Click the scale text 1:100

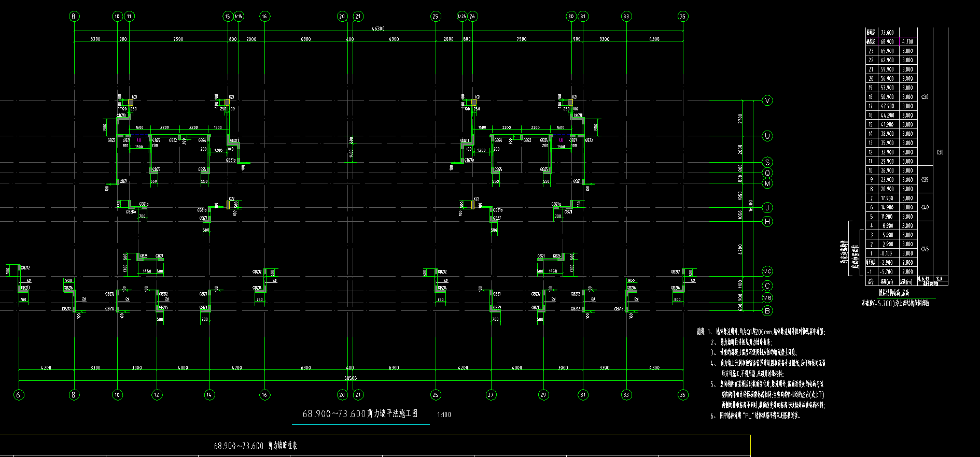(x=444, y=415)
